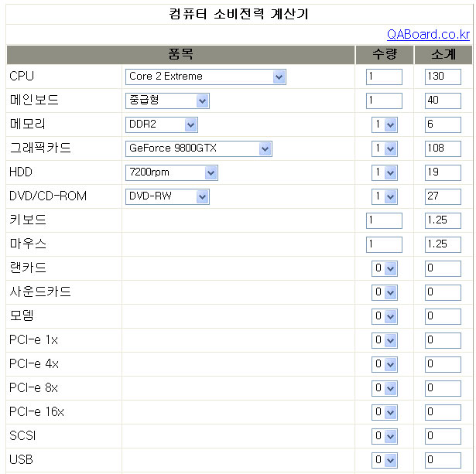Click the 마우스 quantity input field
This screenshot has height=474, width=476.
tap(384, 244)
